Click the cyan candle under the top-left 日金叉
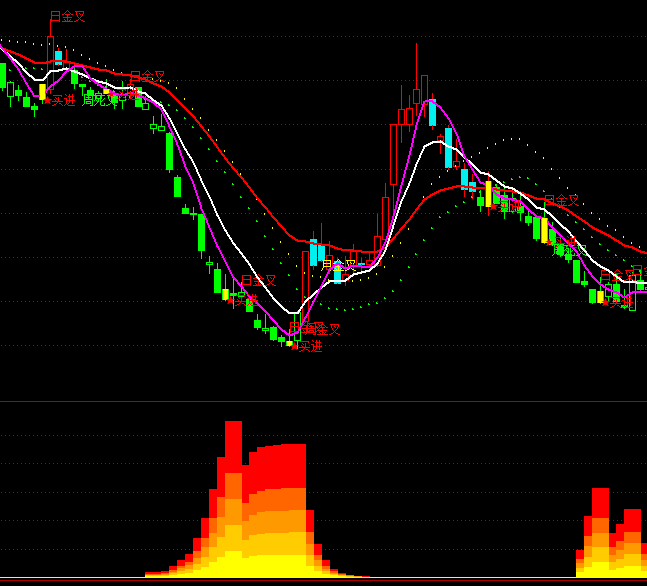 58,57
